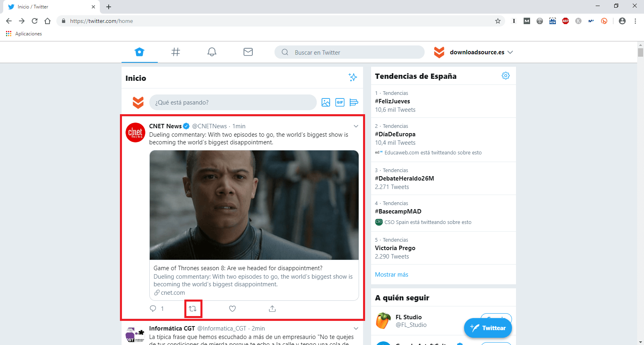Click the page vertical scrollbar thumb
644x345 pixels.
[x=640, y=52]
